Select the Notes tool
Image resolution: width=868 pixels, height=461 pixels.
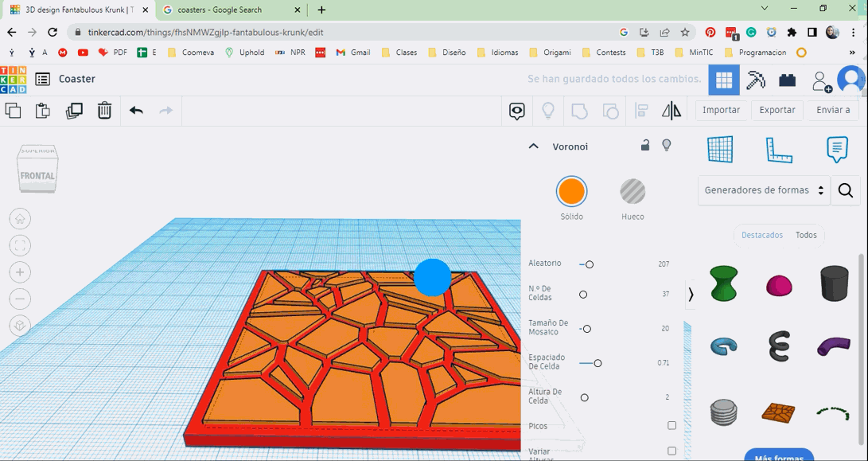[837, 150]
